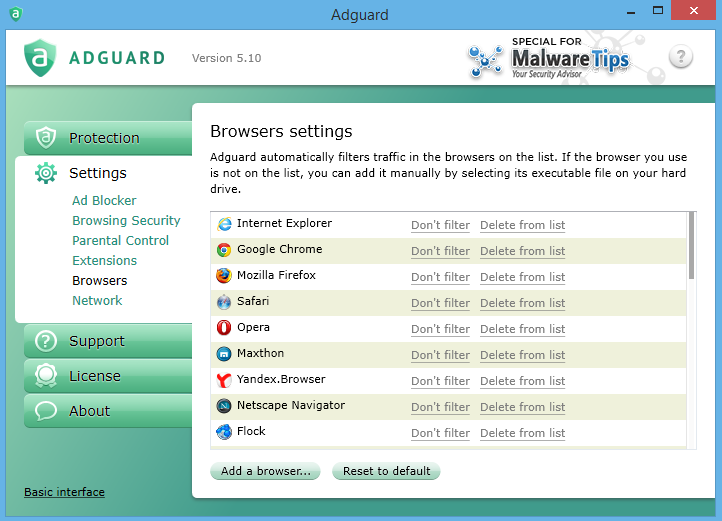
Task: Open the License section
Action: pos(108,376)
